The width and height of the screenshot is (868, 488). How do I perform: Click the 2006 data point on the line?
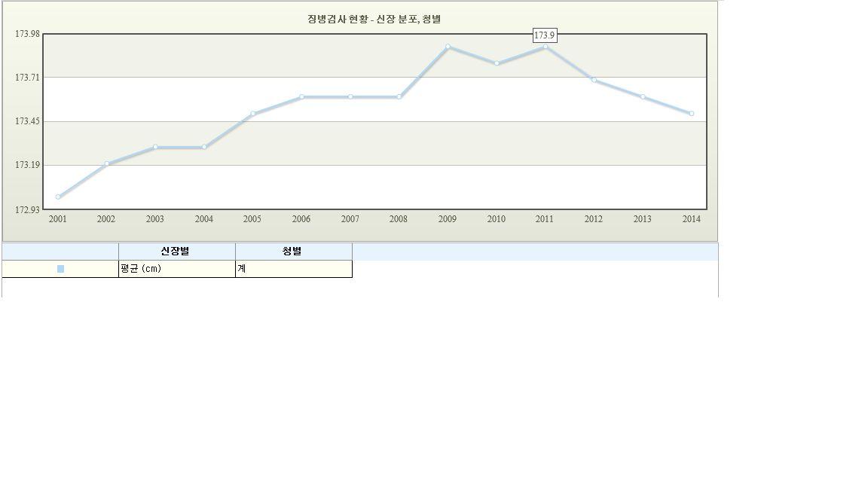(x=301, y=97)
